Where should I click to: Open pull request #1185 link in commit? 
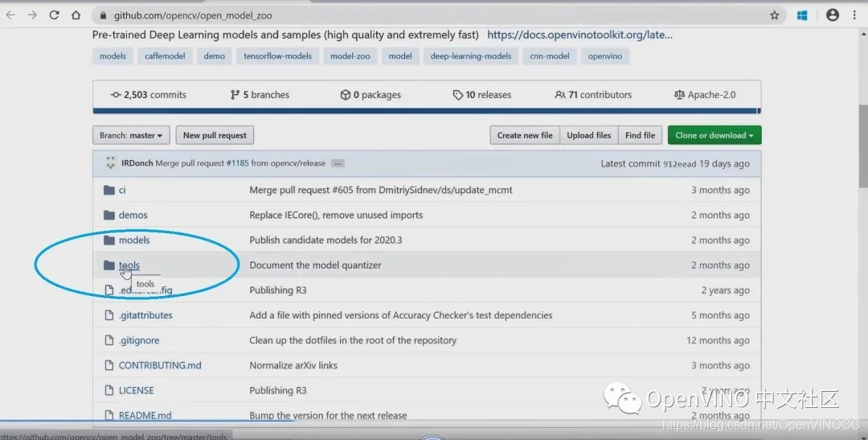[x=237, y=163]
